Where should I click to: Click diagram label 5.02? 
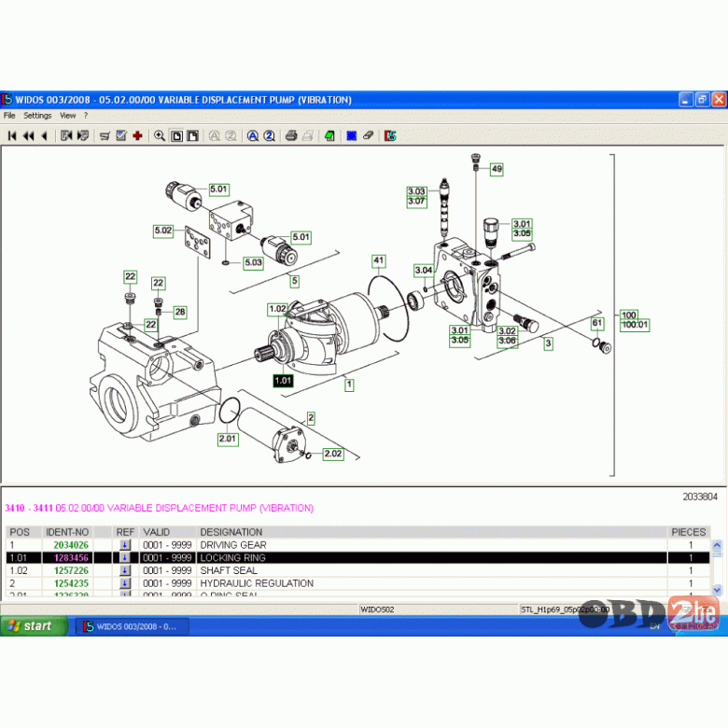point(163,231)
